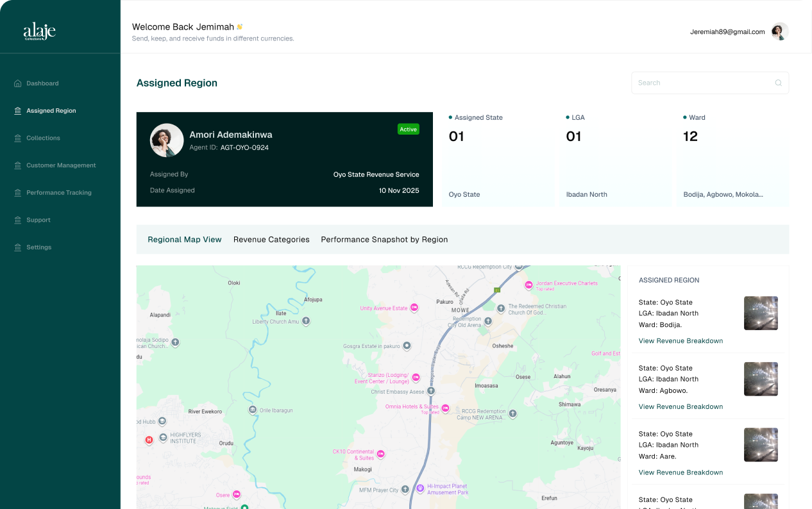Click the Dashboard home icon in sidebar

tap(17, 83)
